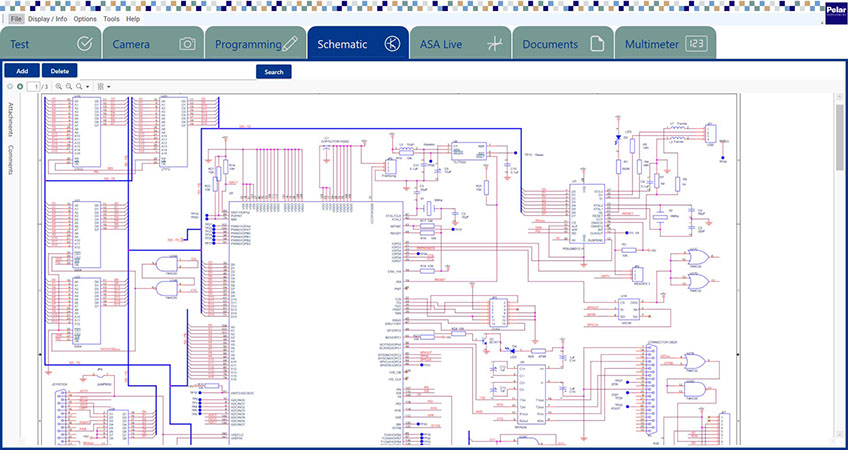Switch to the Camera tab
This screenshot has height=450, width=848.
click(153, 44)
